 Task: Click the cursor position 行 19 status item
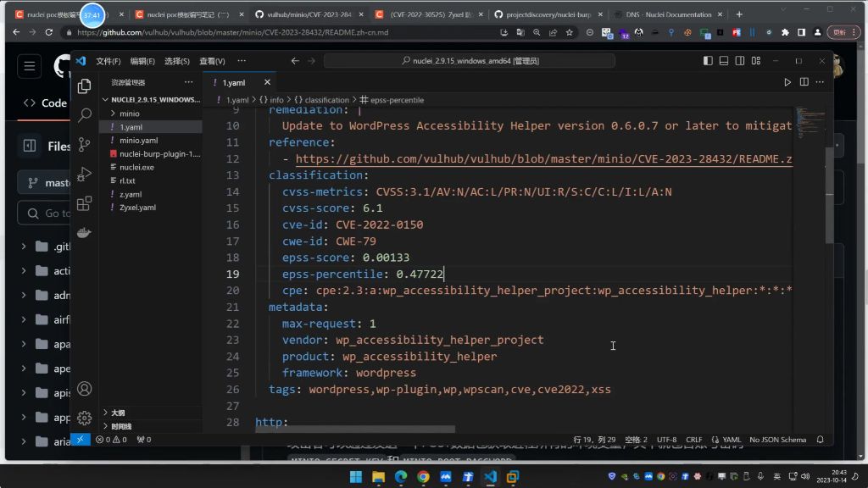tap(594, 440)
